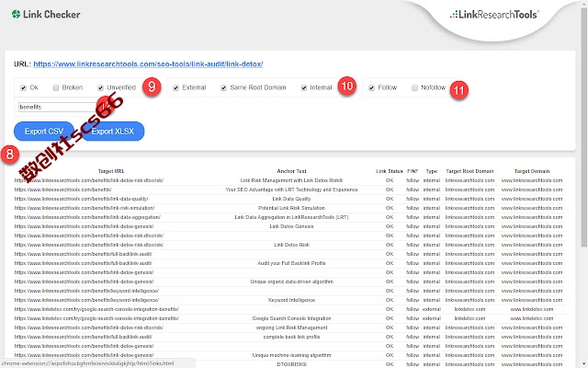Image resolution: width=588 pixels, height=368 pixels.
Task: Select anchor text 'Google Search Console Integration'
Action: [292, 318]
